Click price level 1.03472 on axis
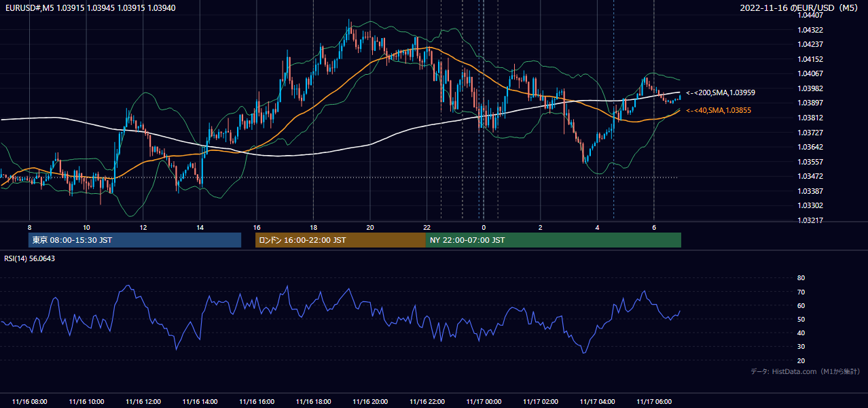This screenshot has width=868, height=408. (x=810, y=176)
